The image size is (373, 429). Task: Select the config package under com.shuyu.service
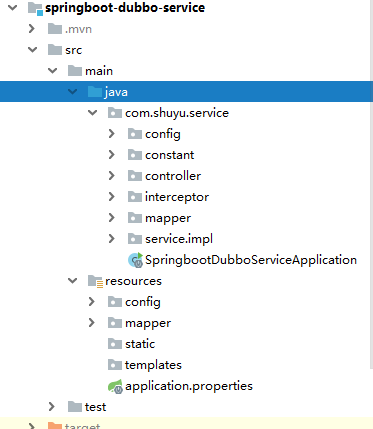point(163,134)
